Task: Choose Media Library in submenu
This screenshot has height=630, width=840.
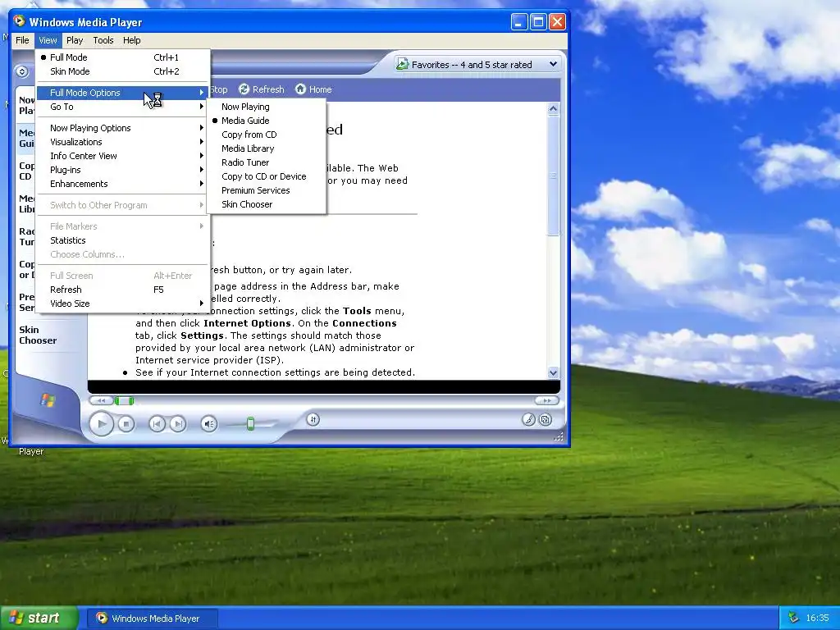Action: pyautogui.click(x=267, y=148)
